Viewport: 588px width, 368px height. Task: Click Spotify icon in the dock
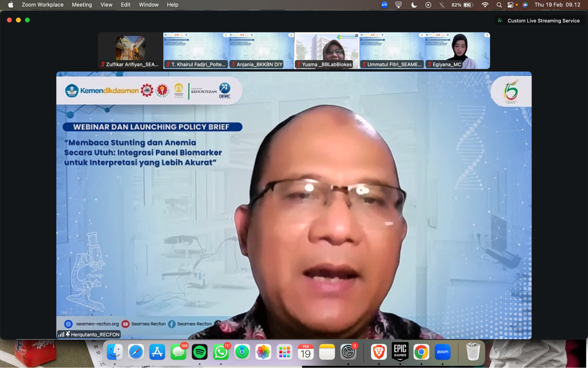coord(199,352)
